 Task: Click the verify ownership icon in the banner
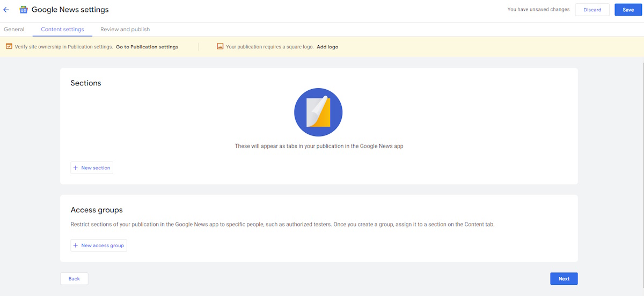[x=9, y=47]
